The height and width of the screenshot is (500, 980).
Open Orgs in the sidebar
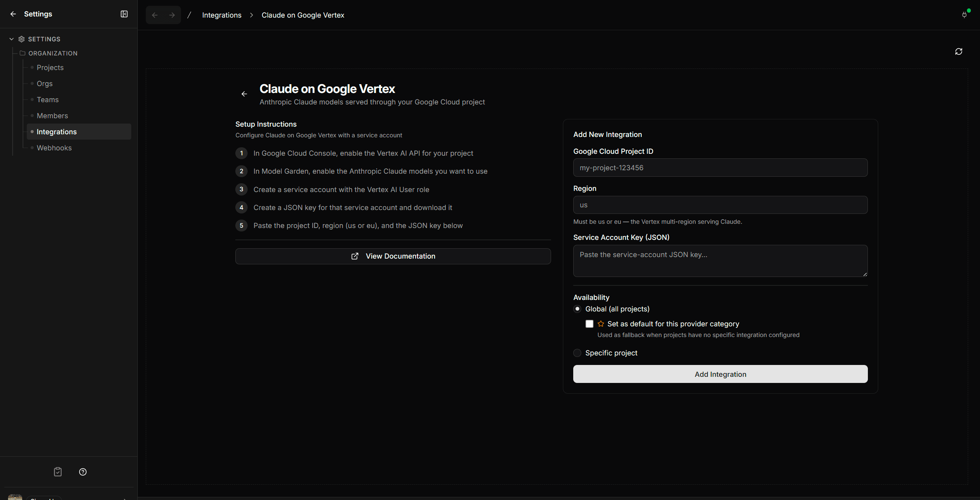click(x=45, y=84)
